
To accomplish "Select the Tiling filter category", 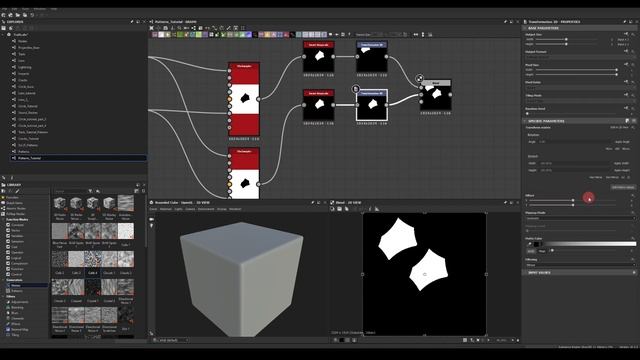I will (x=15, y=335).
